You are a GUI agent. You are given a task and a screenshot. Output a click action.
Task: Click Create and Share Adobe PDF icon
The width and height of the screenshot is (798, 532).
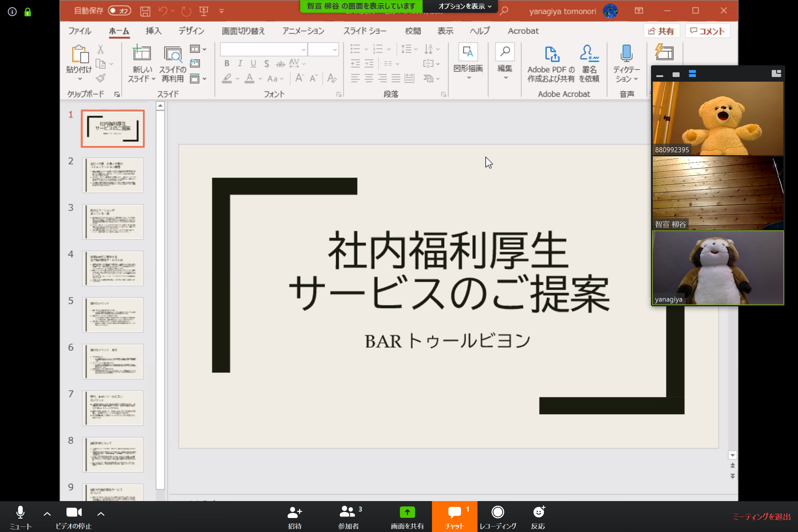[552, 54]
